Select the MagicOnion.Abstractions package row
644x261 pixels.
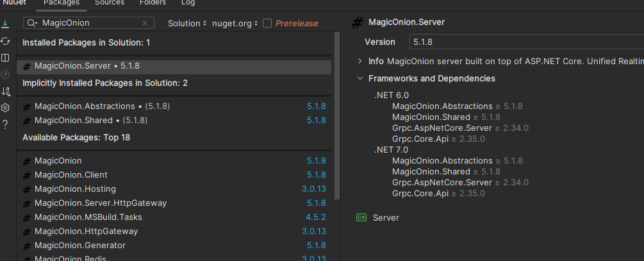pyautogui.click(x=174, y=106)
